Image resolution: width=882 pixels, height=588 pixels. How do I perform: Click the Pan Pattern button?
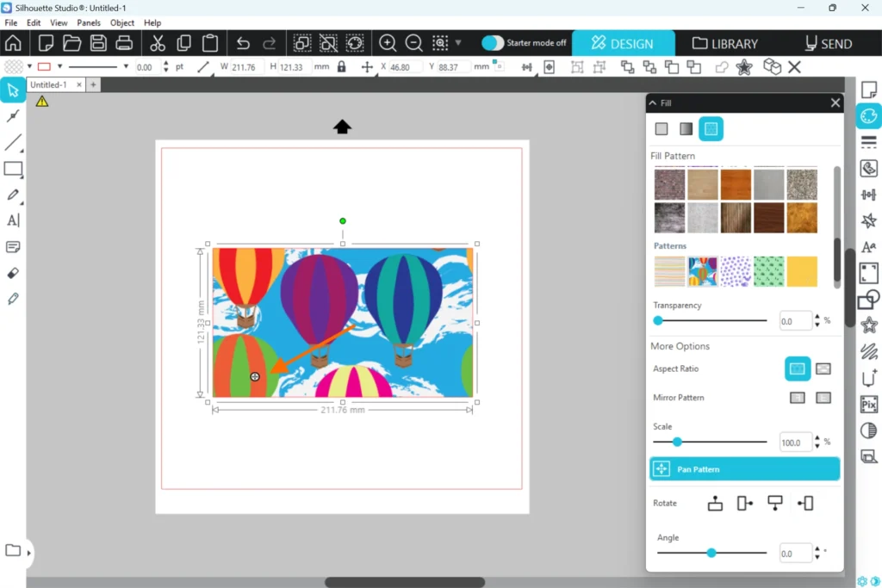pos(744,469)
